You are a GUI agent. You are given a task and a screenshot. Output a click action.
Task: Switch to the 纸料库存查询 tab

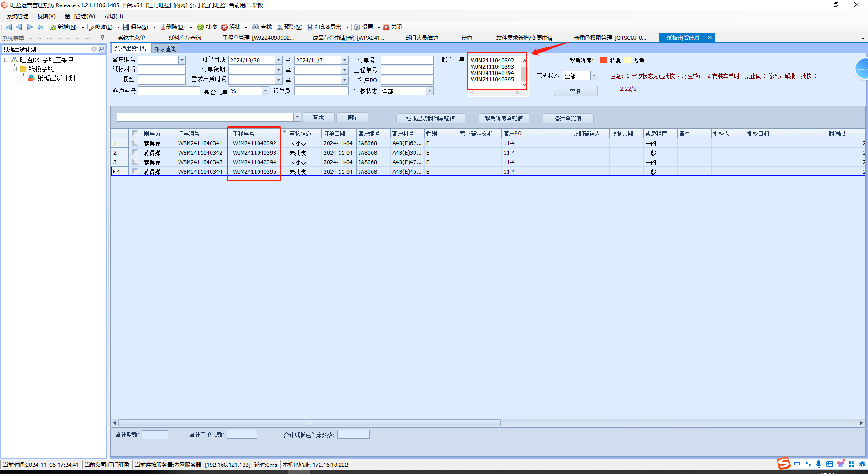pos(185,38)
